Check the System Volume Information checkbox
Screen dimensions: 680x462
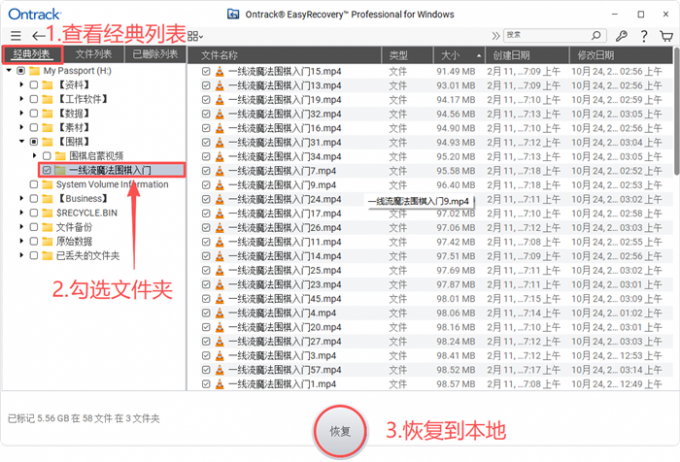pyautogui.click(x=34, y=184)
